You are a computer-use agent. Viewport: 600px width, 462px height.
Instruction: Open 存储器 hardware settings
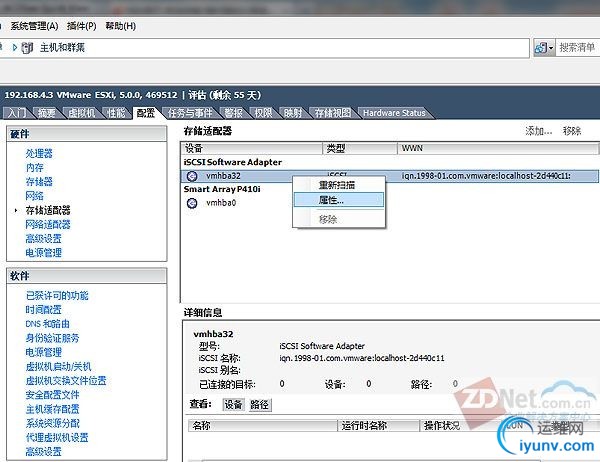(39, 182)
